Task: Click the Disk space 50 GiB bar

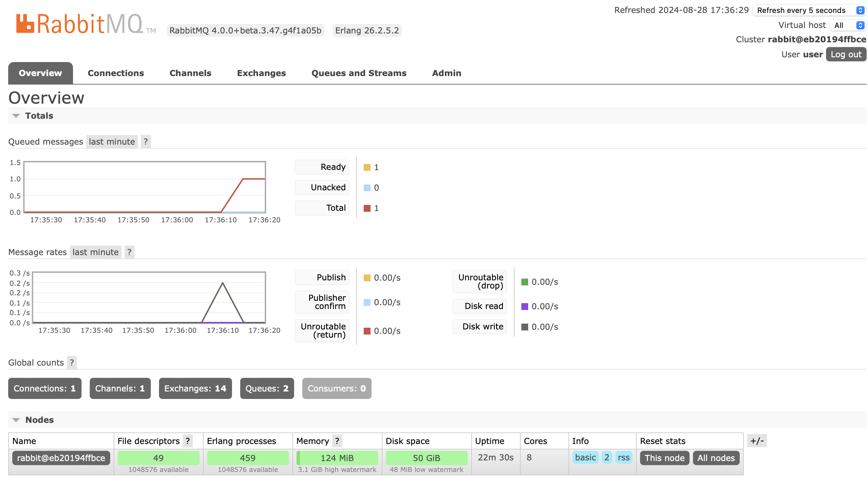Action: [426, 458]
